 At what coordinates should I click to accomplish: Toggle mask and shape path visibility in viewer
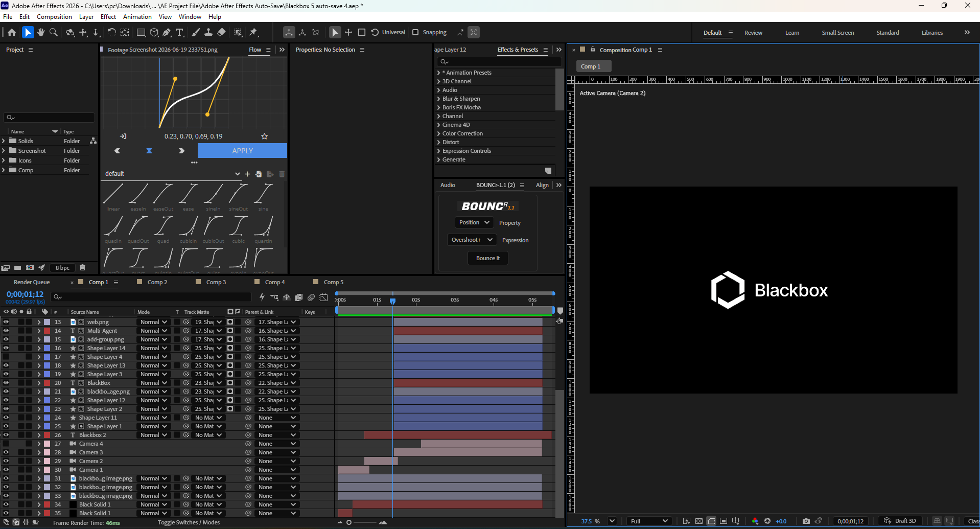pyautogui.click(x=711, y=521)
